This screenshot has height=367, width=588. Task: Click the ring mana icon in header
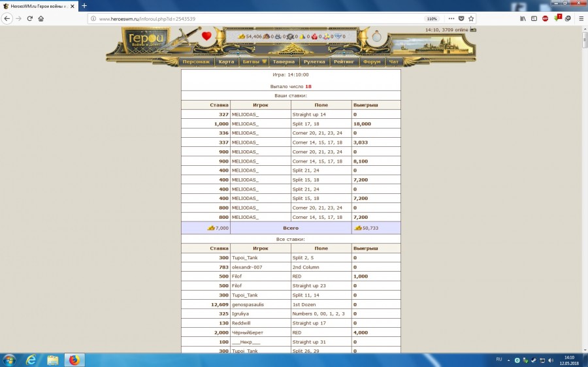click(x=376, y=37)
